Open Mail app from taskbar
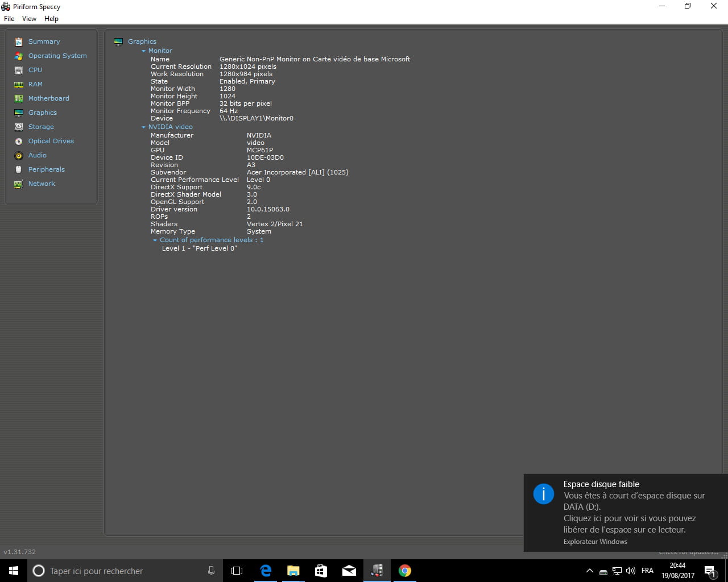 click(349, 571)
